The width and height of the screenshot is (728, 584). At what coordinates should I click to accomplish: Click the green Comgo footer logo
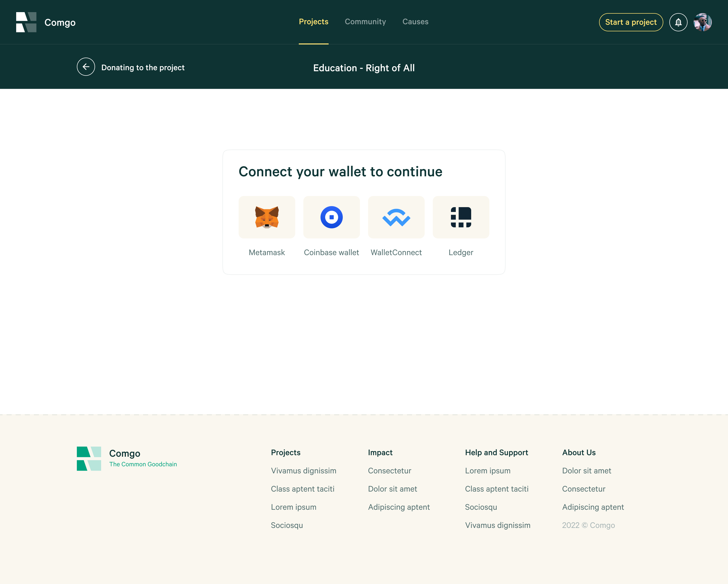[x=89, y=458]
